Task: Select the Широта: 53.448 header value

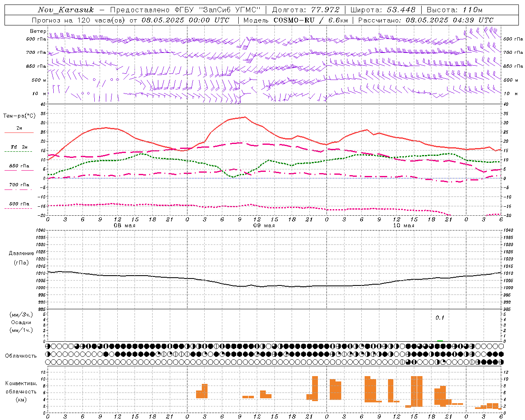Action: [x=383, y=10]
